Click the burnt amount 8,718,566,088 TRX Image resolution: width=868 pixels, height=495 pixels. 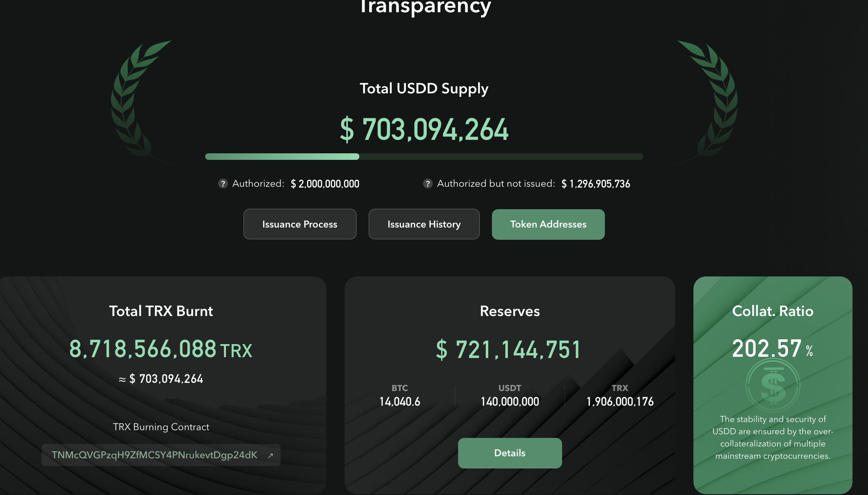click(x=161, y=349)
